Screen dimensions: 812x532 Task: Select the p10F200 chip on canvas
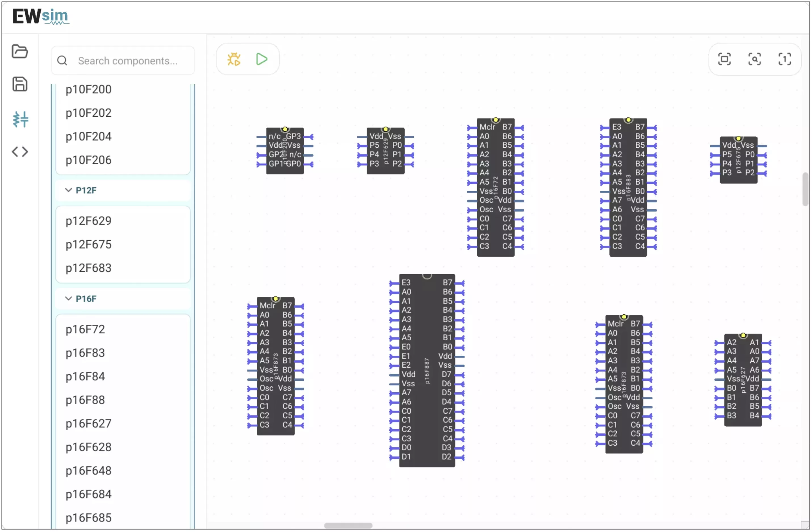click(285, 151)
